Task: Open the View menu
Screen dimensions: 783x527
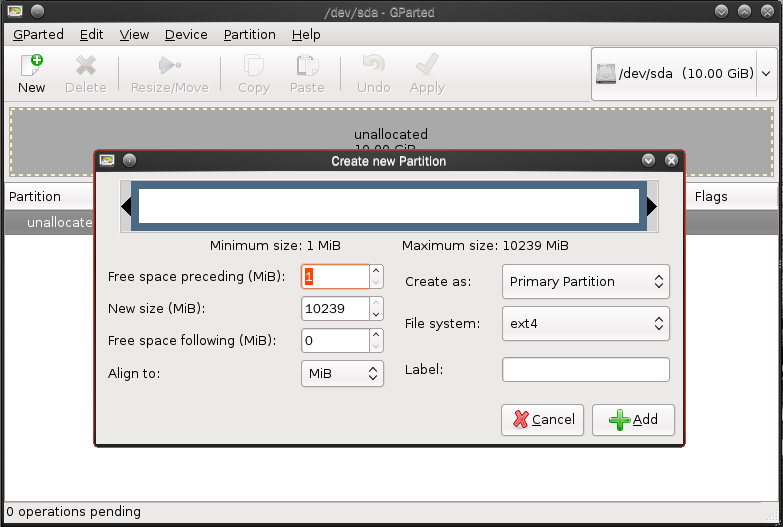Action: pos(134,34)
